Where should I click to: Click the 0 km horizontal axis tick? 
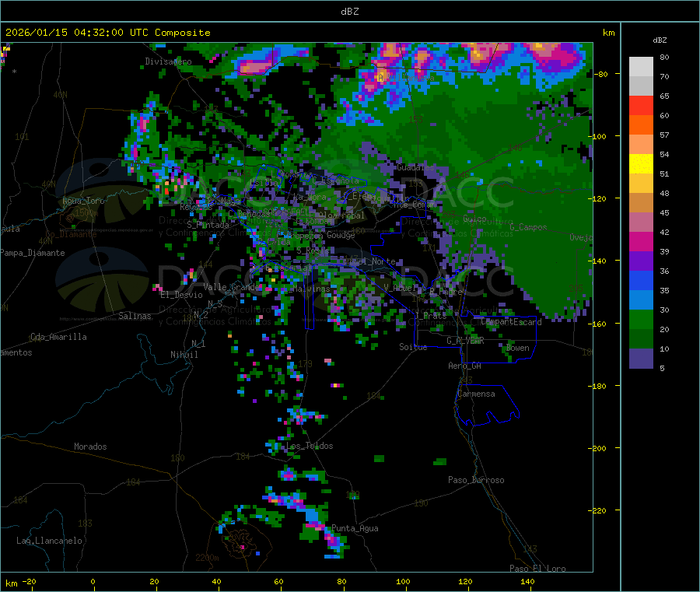[x=93, y=582]
